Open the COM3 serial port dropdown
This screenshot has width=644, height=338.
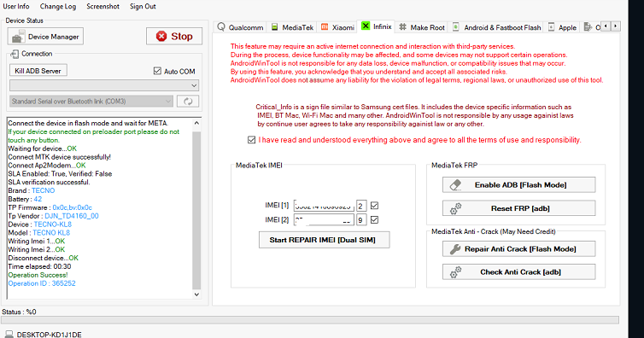[x=91, y=102]
